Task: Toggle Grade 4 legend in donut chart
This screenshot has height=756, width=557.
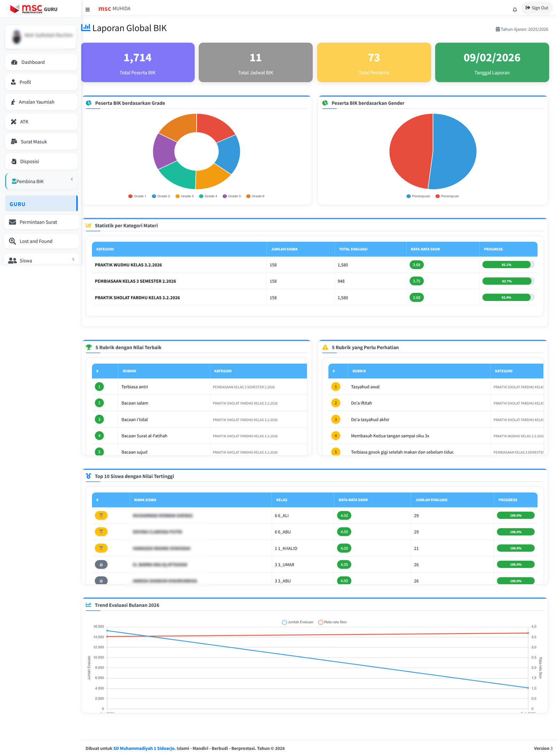Action: click(x=208, y=196)
